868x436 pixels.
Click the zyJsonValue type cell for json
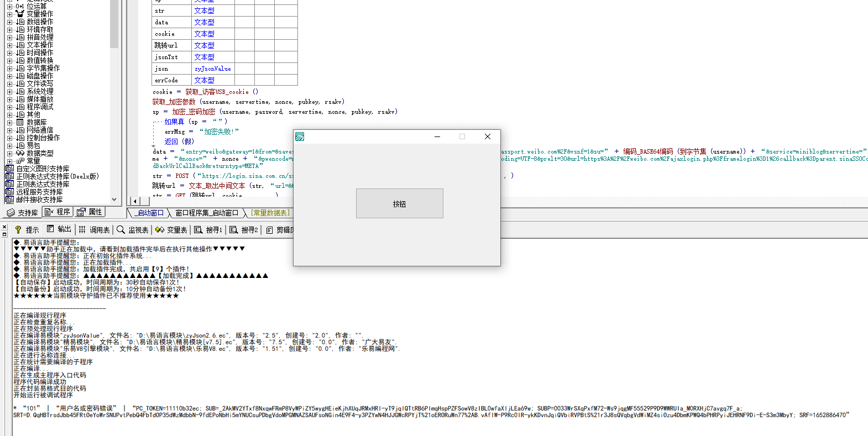[x=213, y=69]
